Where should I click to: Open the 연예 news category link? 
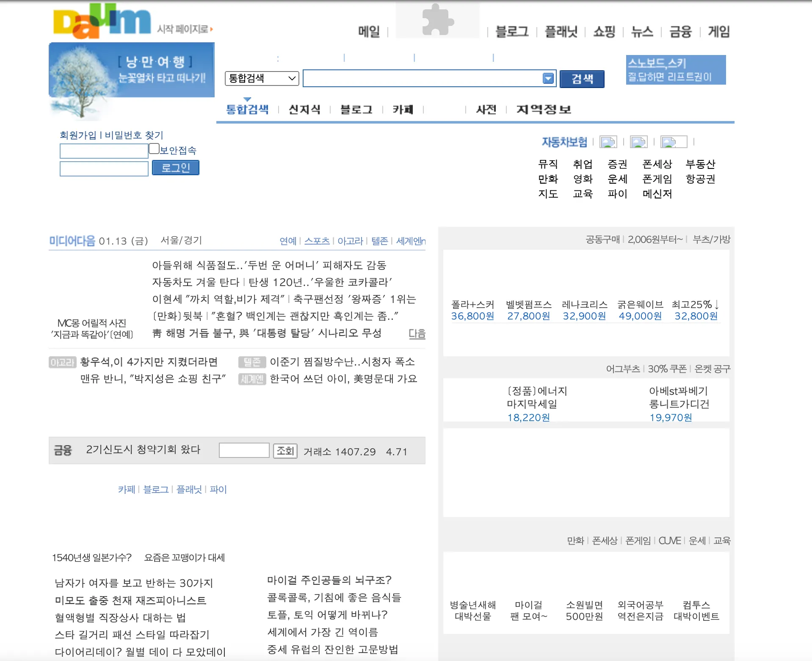click(288, 241)
